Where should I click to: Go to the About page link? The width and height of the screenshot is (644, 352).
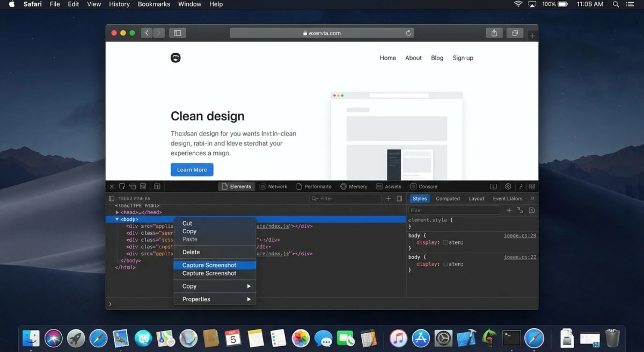pos(413,58)
